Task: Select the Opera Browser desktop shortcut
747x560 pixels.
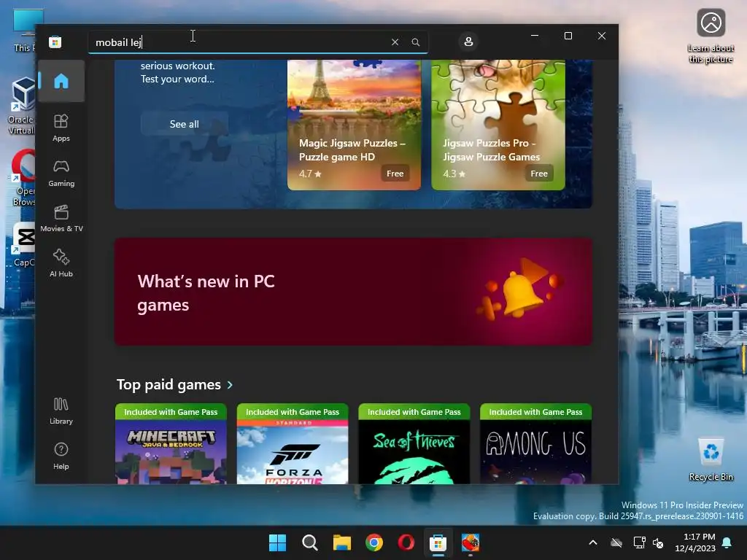Action: 23,178
